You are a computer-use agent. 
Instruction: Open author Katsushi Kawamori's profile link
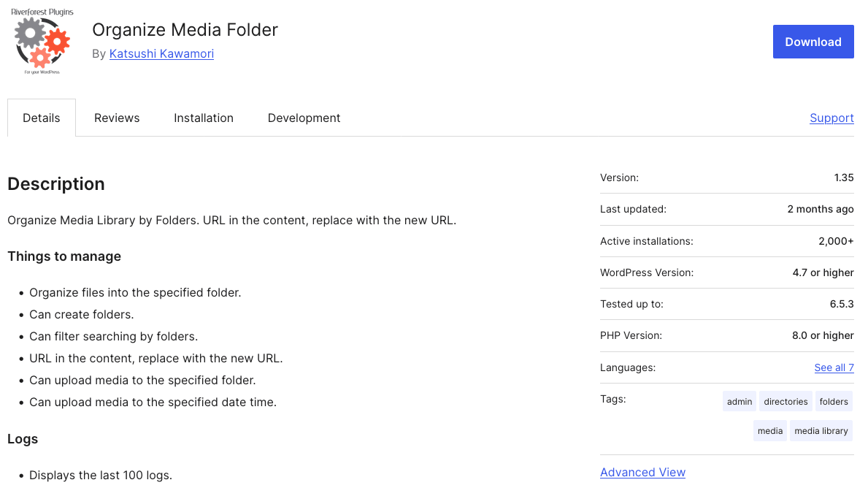[161, 54]
